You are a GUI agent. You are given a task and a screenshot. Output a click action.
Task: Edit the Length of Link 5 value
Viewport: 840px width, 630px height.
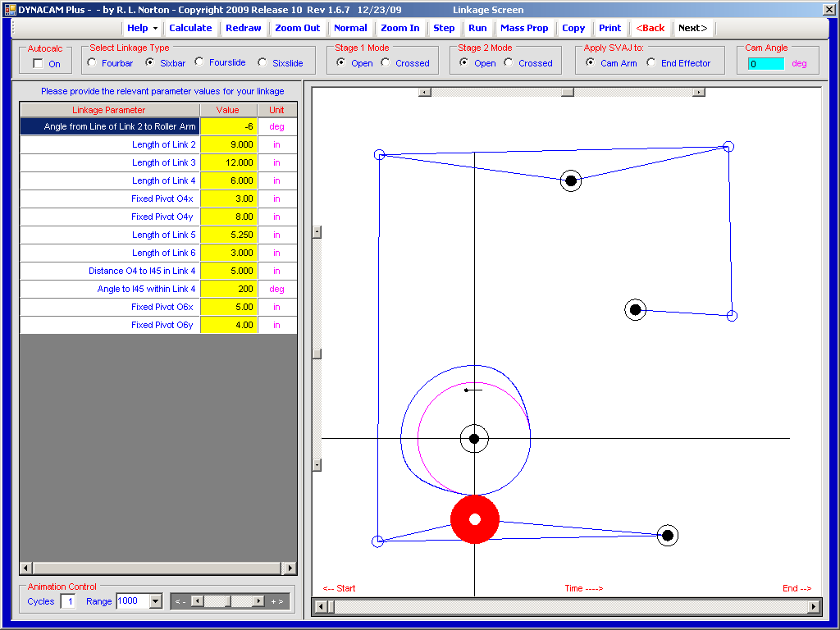point(229,235)
